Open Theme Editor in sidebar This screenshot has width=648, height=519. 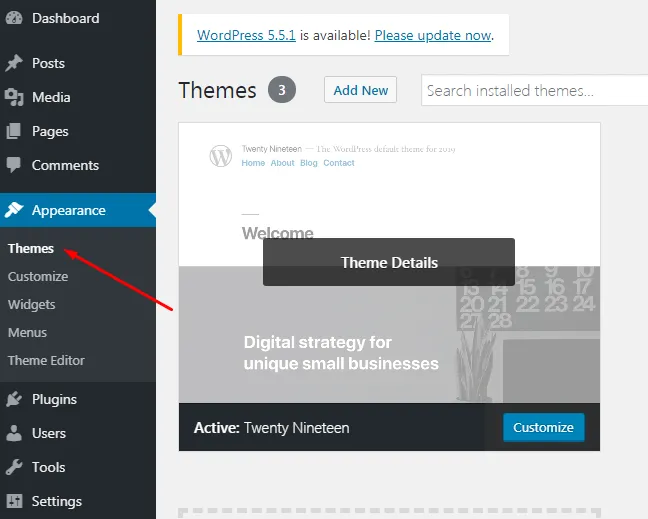click(x=46, y=360)
